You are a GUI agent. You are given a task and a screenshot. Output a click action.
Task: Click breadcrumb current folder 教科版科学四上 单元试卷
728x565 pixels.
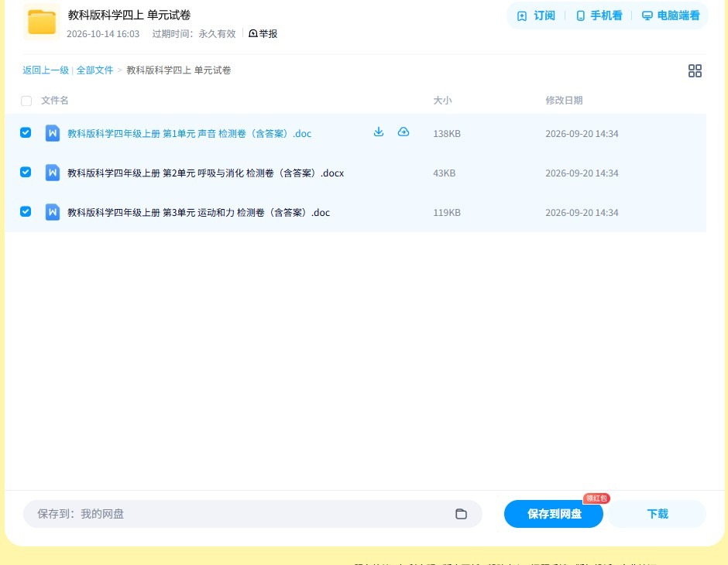[179, 70]
